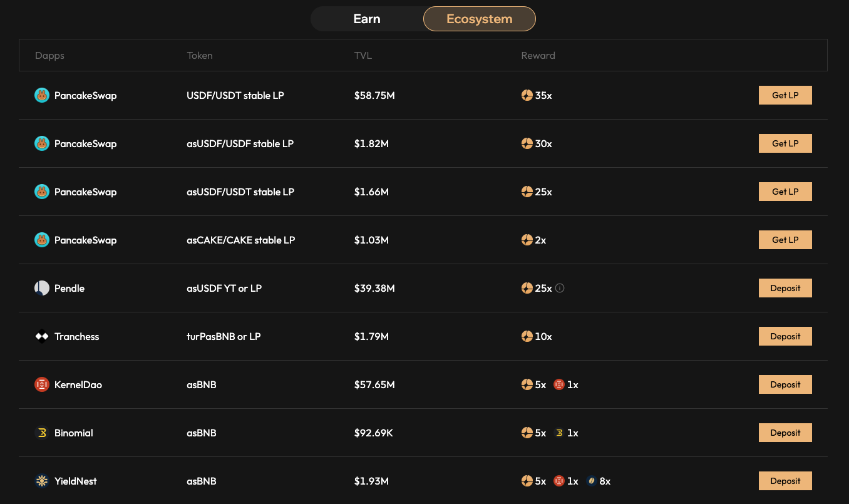Click the TVL column header
This screenshot has width=849, height=504.
point(363,55)
